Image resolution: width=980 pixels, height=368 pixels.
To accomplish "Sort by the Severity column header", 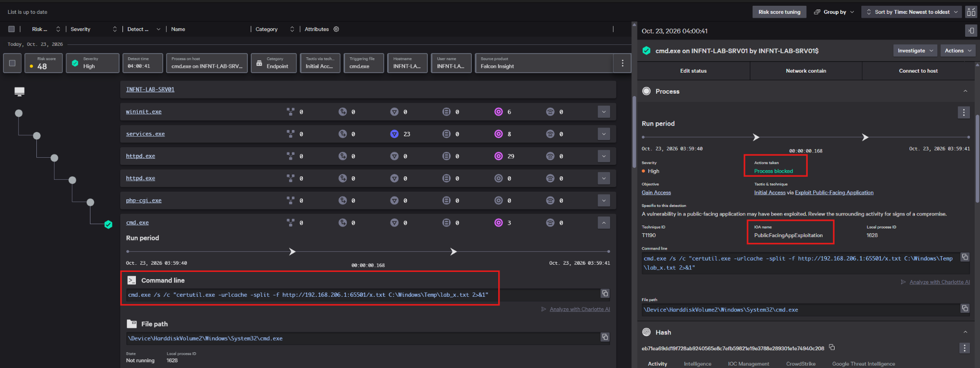I will (80, 29).
